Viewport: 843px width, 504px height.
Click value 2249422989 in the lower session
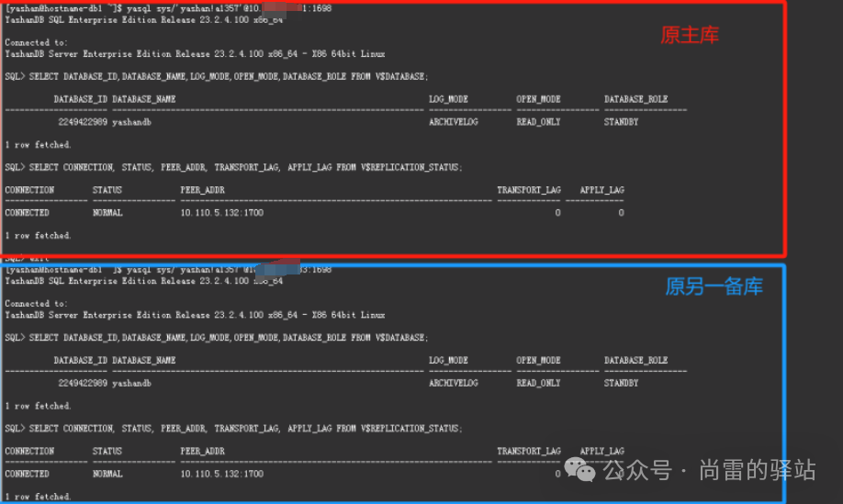pyautogui.click(x=83, y=383)
